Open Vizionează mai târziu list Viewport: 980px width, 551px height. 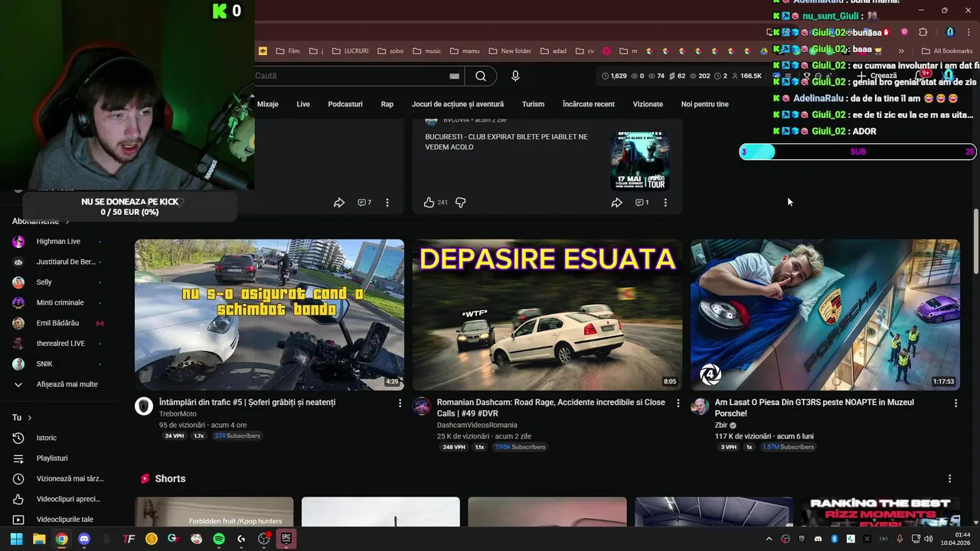point(58,478)
